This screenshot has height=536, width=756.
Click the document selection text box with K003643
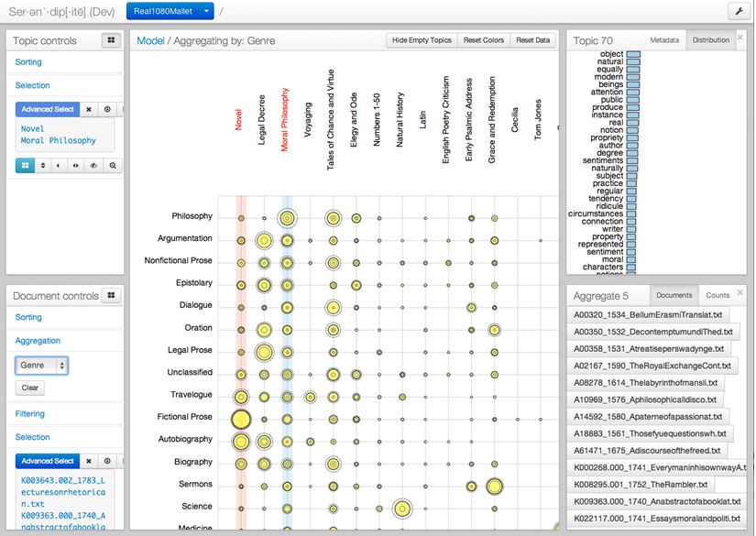point(65,500)
